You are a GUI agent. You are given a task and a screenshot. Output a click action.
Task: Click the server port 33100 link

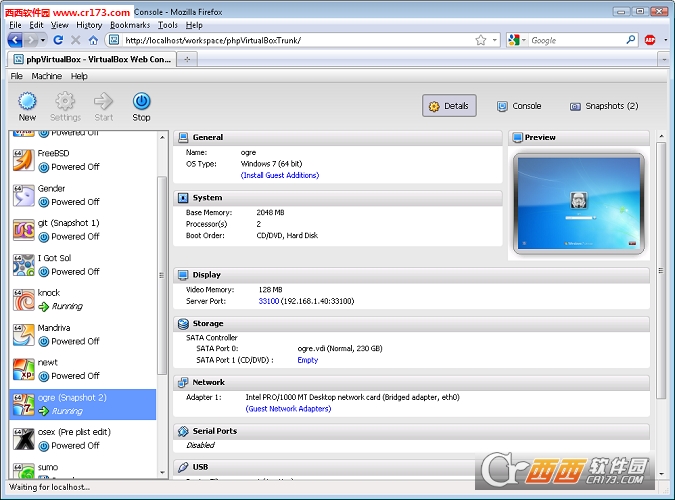(269, 301)
